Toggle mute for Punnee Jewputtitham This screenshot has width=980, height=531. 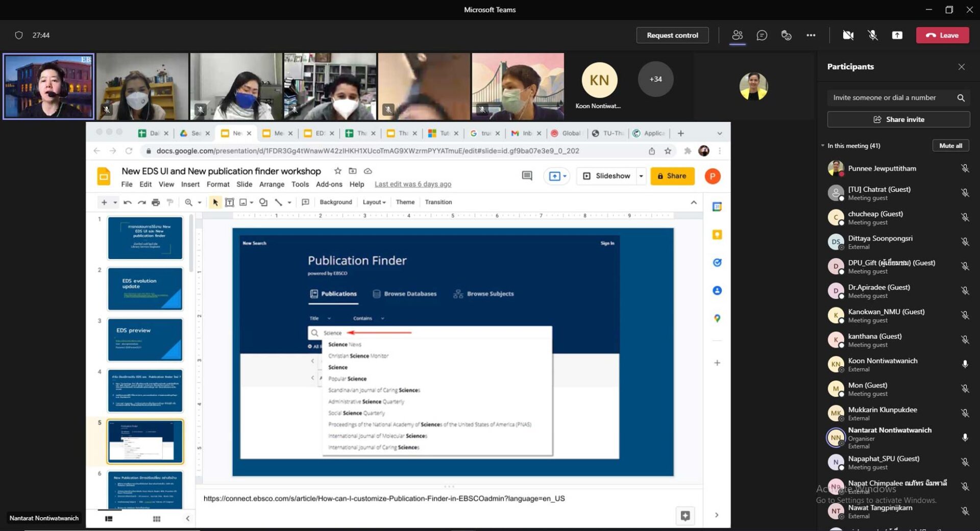(x=964, y=168)
